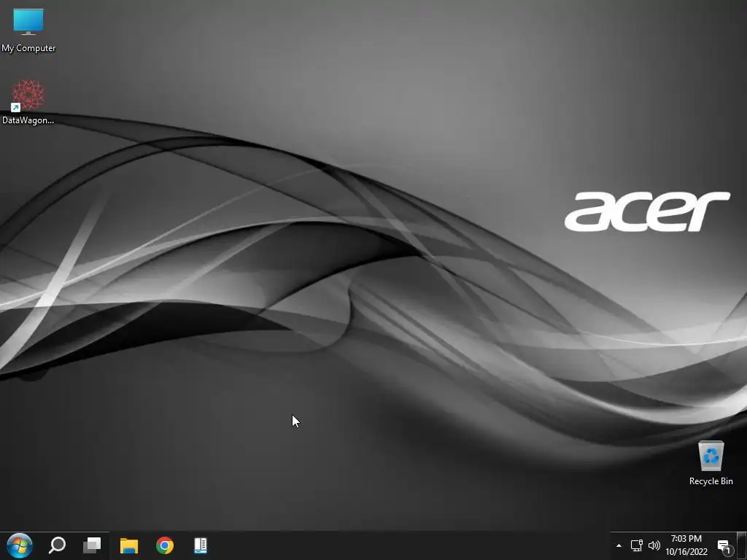Open the notification center icon

click(x=724, y=547)
